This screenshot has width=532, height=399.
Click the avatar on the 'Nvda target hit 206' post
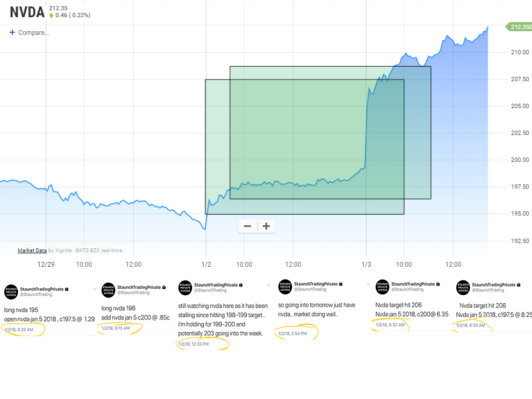[382, 288]
